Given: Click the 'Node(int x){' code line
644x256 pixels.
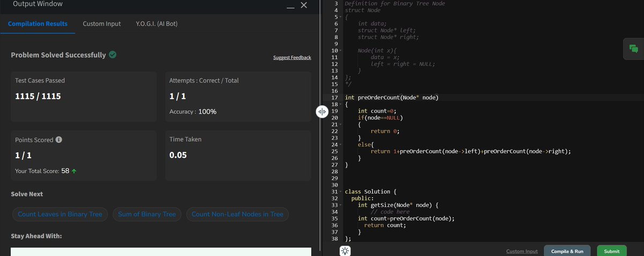Looking at the screenshot, I should pos(377,50).
